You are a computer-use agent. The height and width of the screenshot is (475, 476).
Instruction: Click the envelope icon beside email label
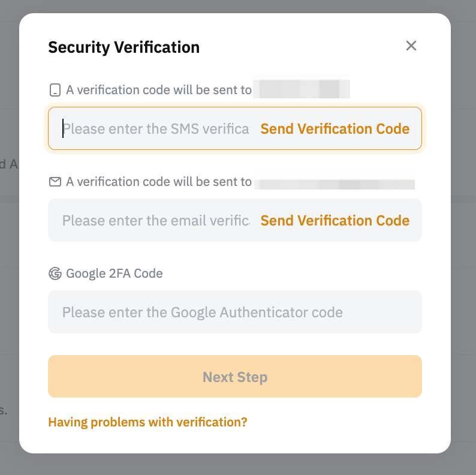pyautogui.click(x=55, y=182)
